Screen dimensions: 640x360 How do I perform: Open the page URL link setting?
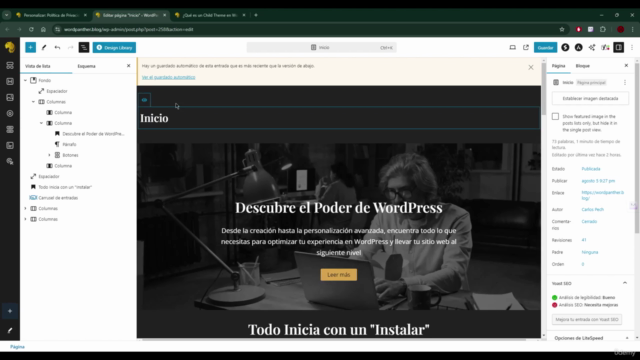pos(602,195)
